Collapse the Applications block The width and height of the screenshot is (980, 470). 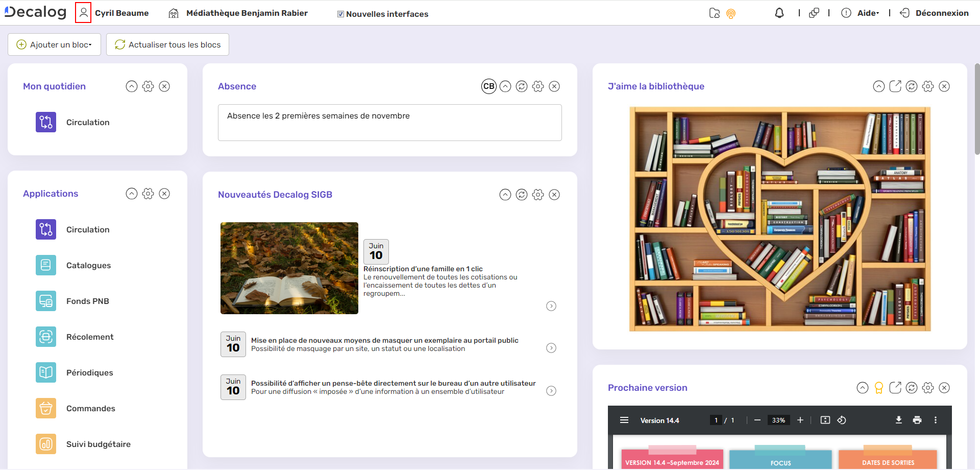click(131, 194)
